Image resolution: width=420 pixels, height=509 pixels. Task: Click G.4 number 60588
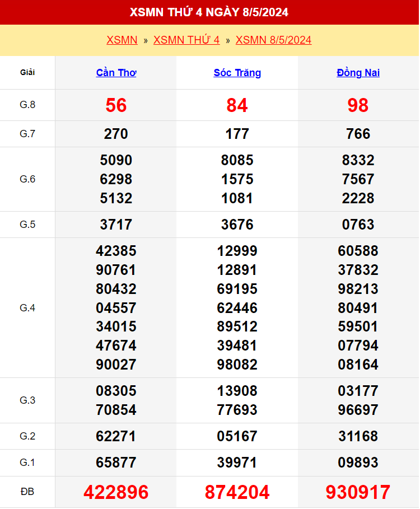coord(358,251)
